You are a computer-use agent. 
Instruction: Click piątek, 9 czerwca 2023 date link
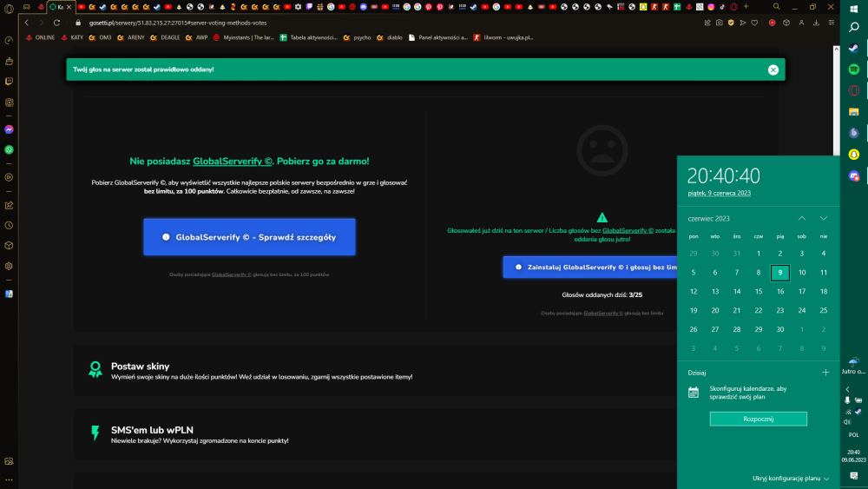pos(719,194)
